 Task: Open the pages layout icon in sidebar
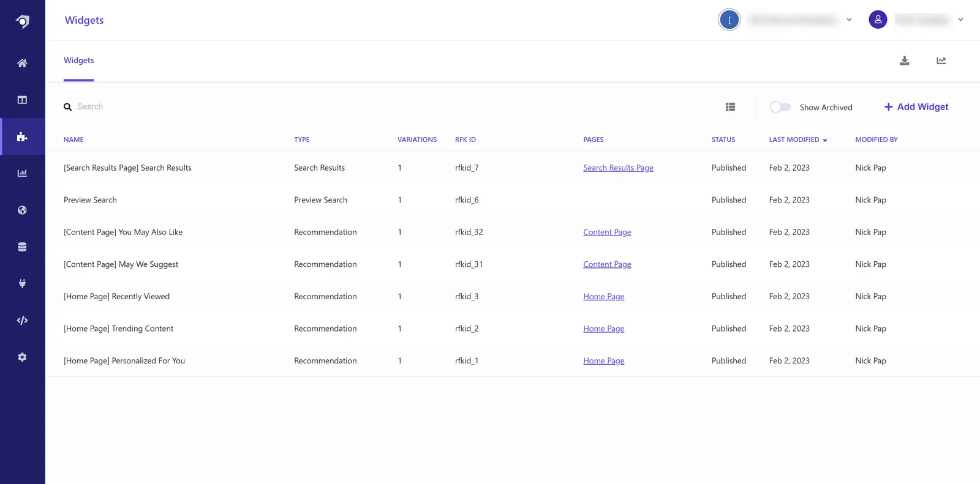pos(22,100)
